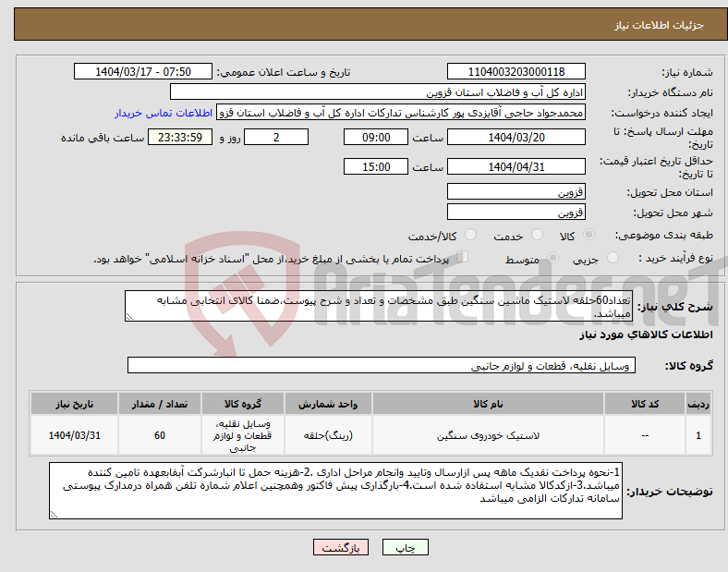The height and width of the screenshot is (572, 728).
Task: Click the validity hour field 15:00
Action: click(x=376, y=166)
